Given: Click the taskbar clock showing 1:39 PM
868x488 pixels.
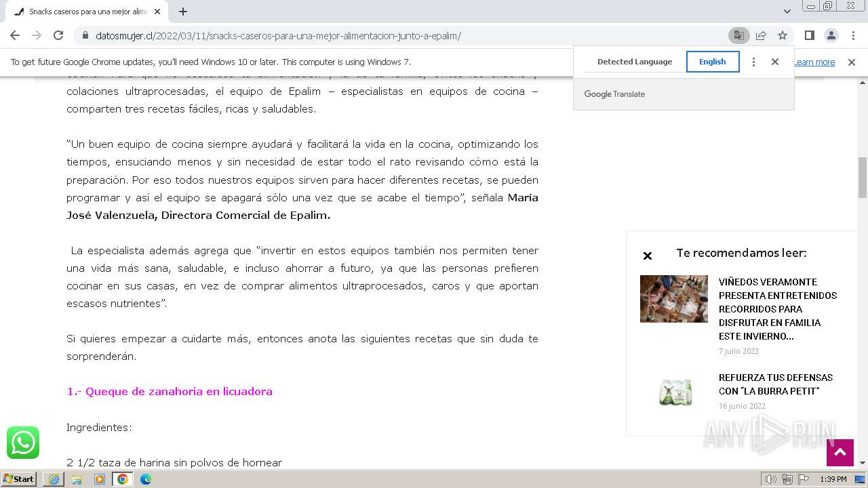Looking at the screenshot, I should [x=833, y=479].
